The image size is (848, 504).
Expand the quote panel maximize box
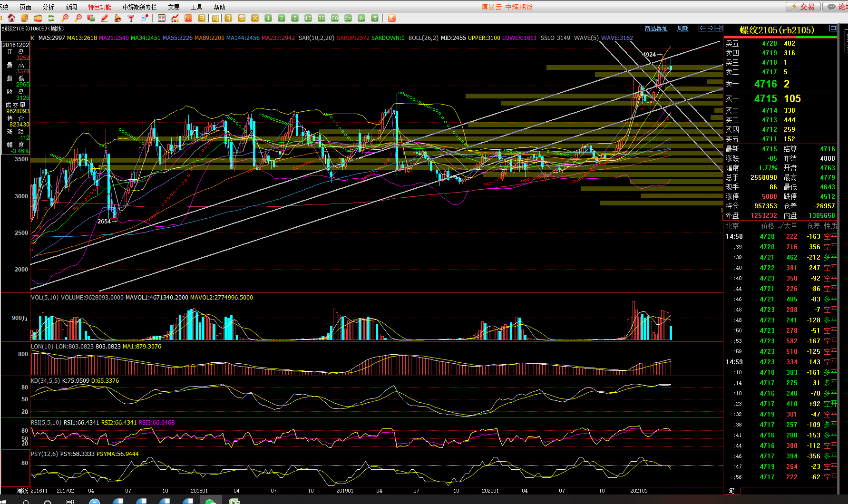(x=833, y=28)
